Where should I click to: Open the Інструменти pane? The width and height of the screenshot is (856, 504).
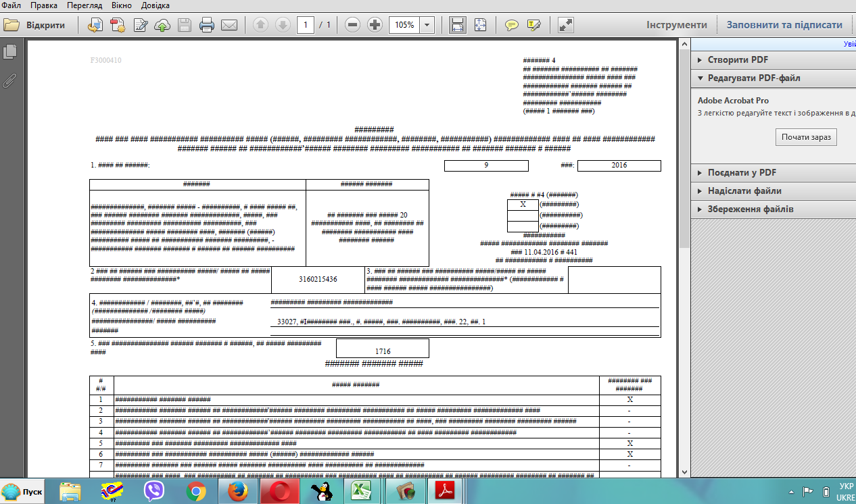[676, 25]
